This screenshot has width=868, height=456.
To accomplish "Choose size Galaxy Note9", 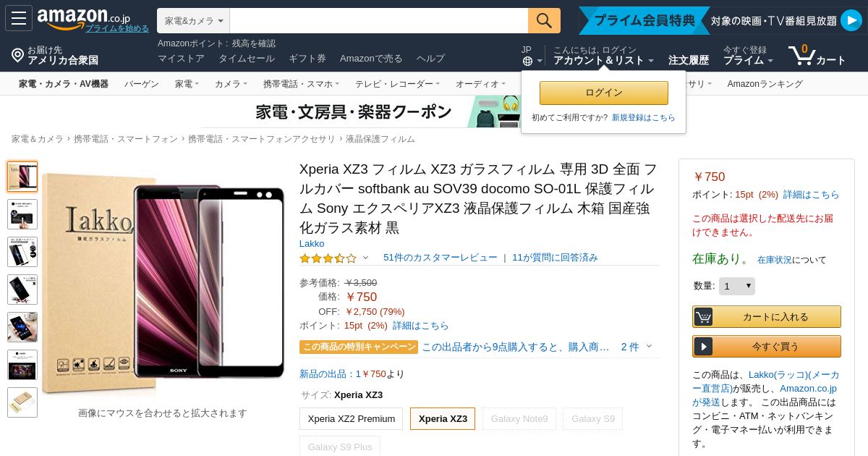I will pyautogui.click(x=519, y=418).
